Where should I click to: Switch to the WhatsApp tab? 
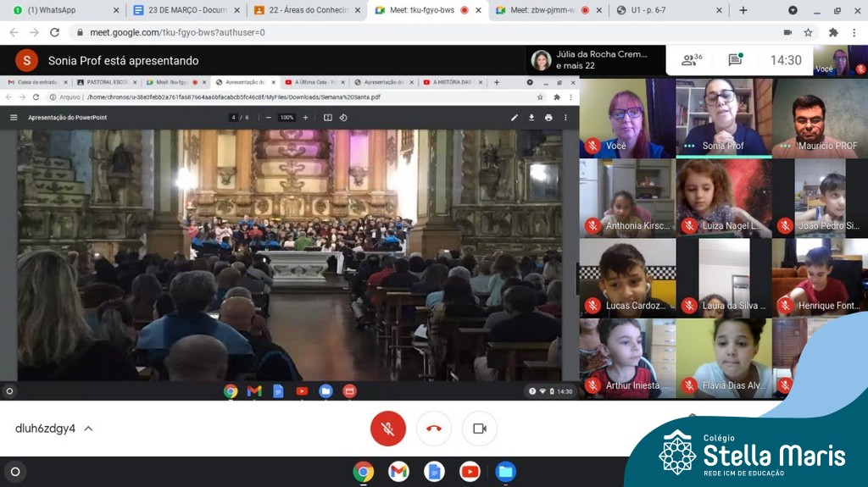click(58, 10)
